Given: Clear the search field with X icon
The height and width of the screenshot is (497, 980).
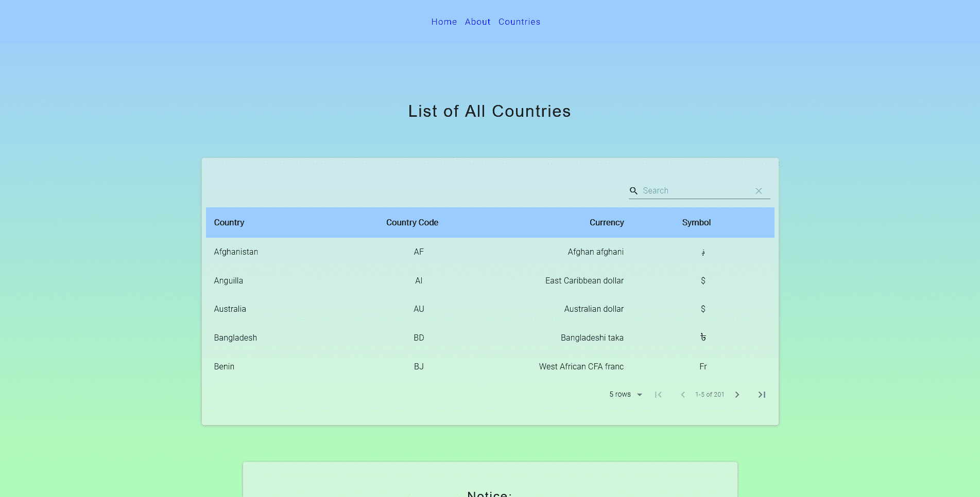Looking at the screenshot, I should [759, 191].
